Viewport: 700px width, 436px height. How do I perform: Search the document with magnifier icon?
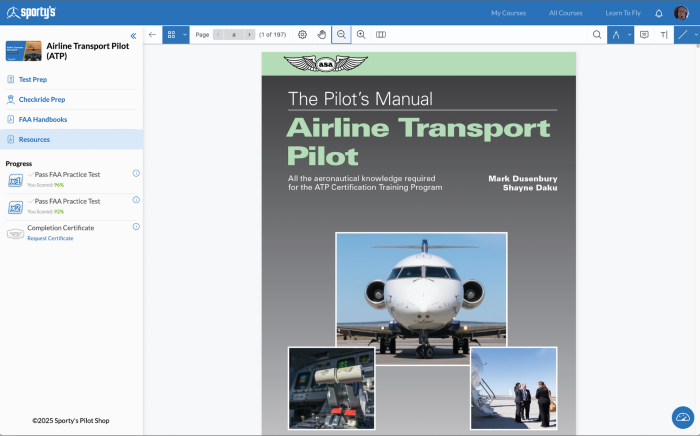(597, 34)
